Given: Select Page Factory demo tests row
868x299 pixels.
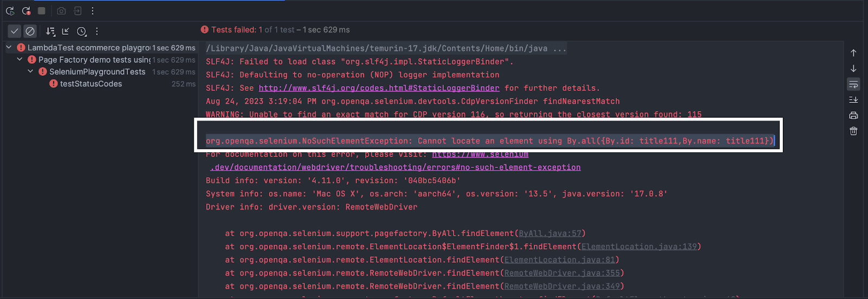Looking at the screenshot, I should [100, 60].
